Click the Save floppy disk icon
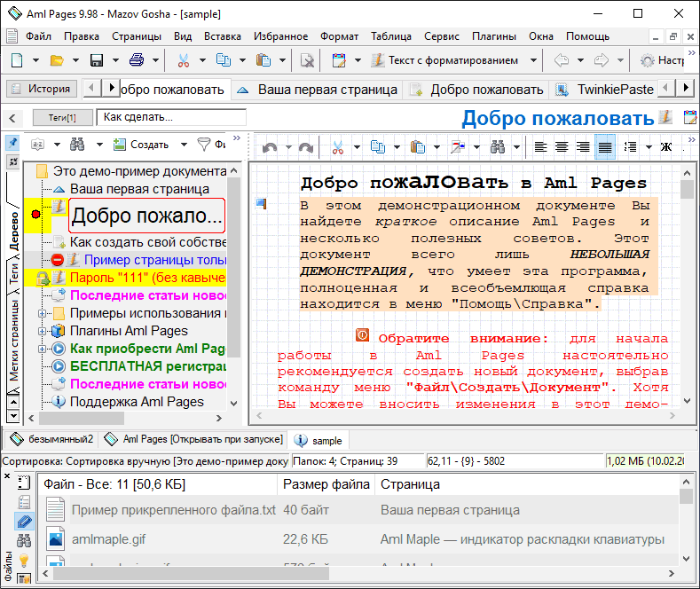The height and width of the screenshot is (589, 700). (97, 59)
